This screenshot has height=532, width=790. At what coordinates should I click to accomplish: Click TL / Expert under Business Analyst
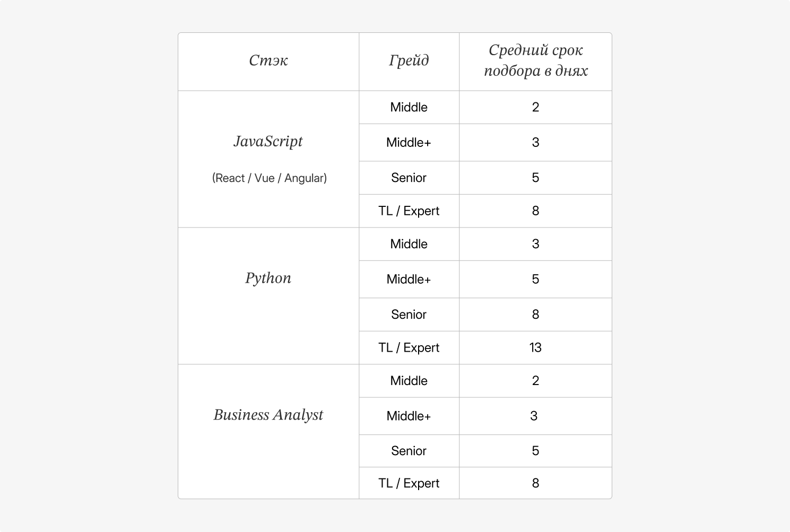coord(409,483)
